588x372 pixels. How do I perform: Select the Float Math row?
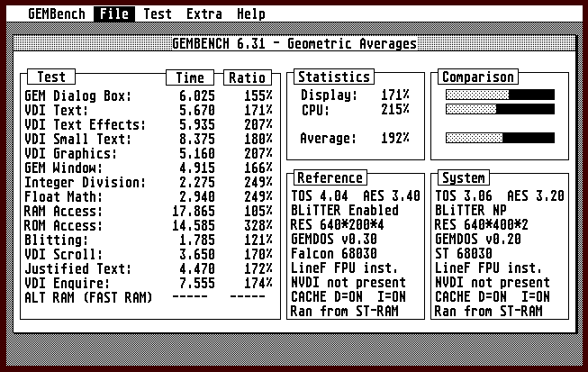149,196
